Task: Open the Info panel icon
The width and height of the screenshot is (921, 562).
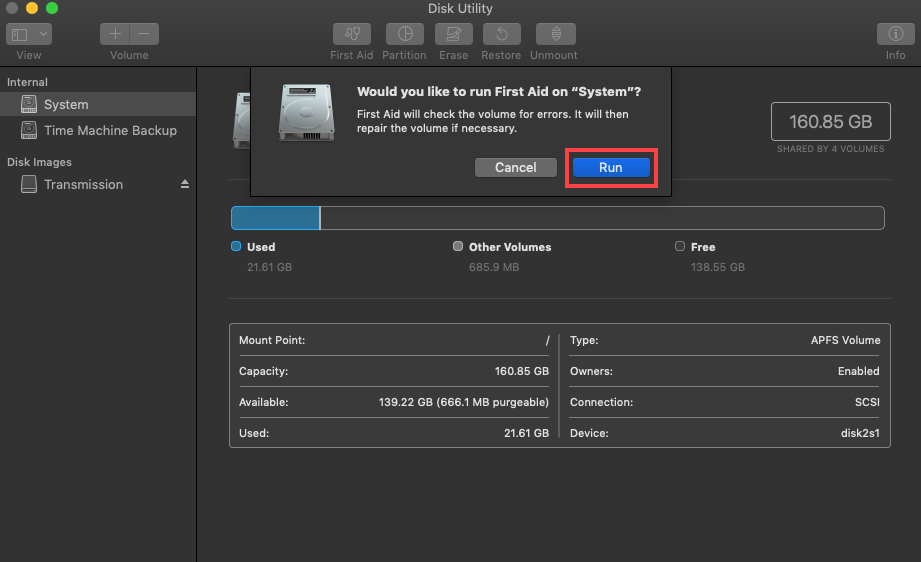Action: tap(895, 34)
